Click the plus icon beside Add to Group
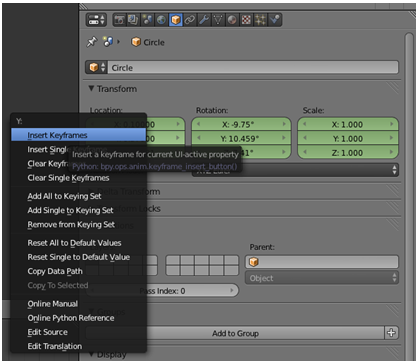Screen dimensions: 418x363 coord(391,333)
